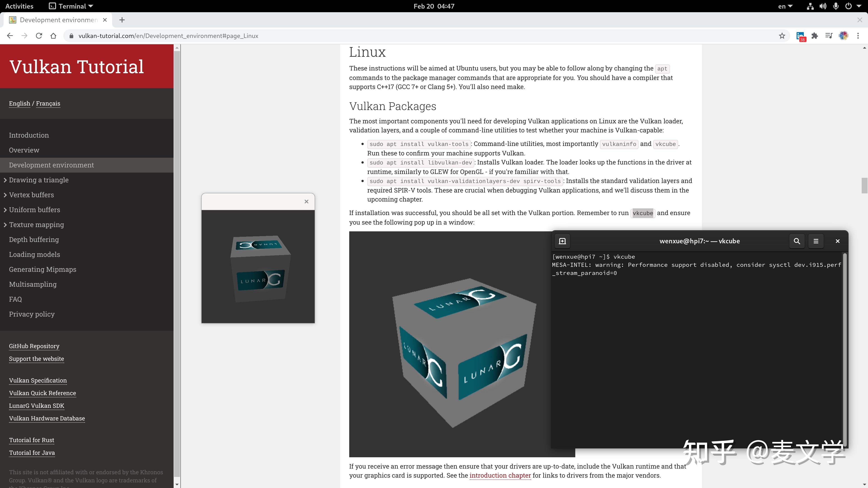
Task: Open Chrome three-dot menu
Action: [858, 36]
